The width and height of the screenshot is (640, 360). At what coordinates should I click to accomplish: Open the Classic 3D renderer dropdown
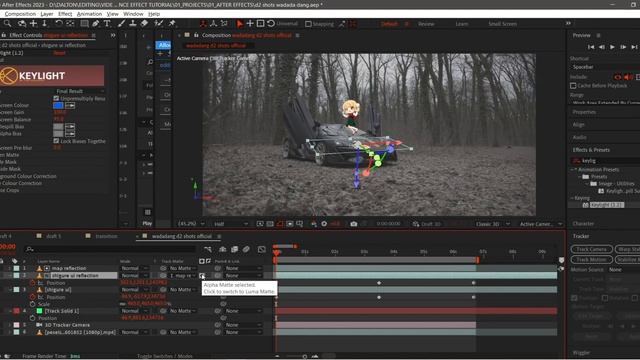tap(493, 224)
